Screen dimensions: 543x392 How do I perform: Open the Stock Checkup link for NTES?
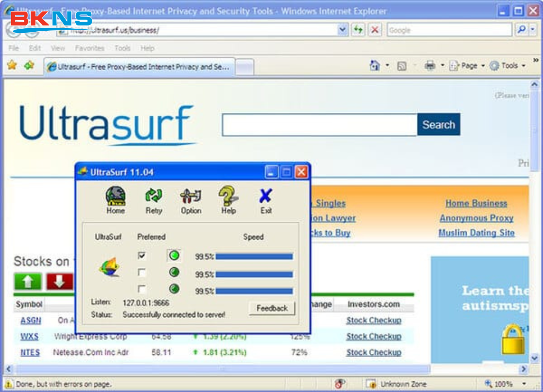(374, 352)
